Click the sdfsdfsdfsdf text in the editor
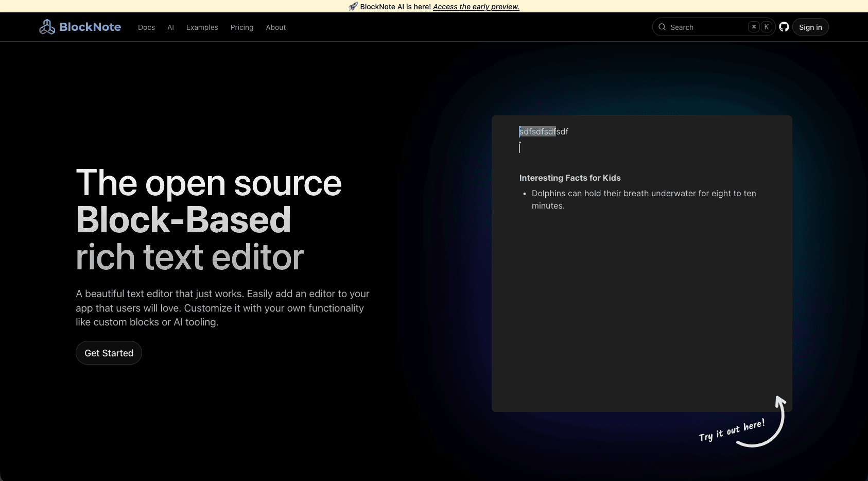The width and height of the screenshot is (868, 481). (544, 131)
